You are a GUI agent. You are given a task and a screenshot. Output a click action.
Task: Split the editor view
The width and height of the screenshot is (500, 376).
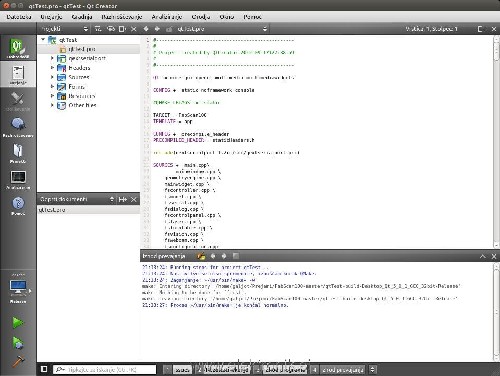point(480,29)
